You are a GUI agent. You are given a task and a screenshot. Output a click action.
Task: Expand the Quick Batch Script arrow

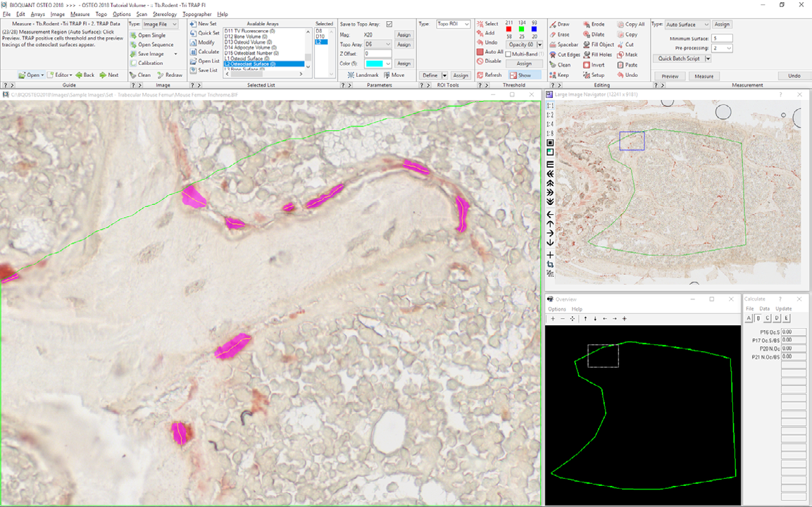coord(708,58)
